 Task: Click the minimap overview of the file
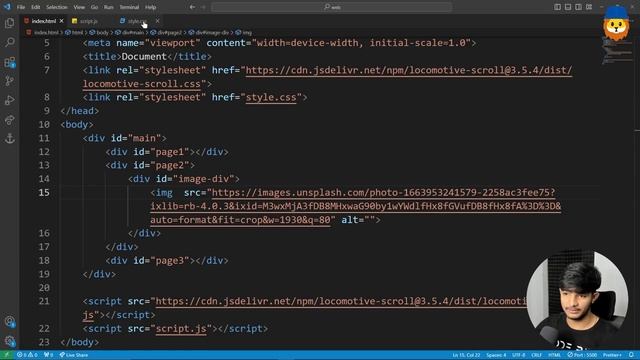[616, 51]
